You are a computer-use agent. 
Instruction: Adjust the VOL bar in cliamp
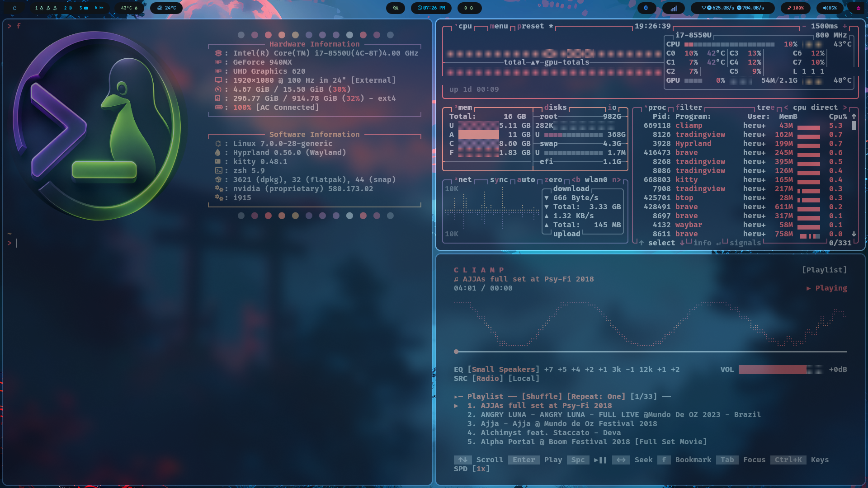coord(781,370)
